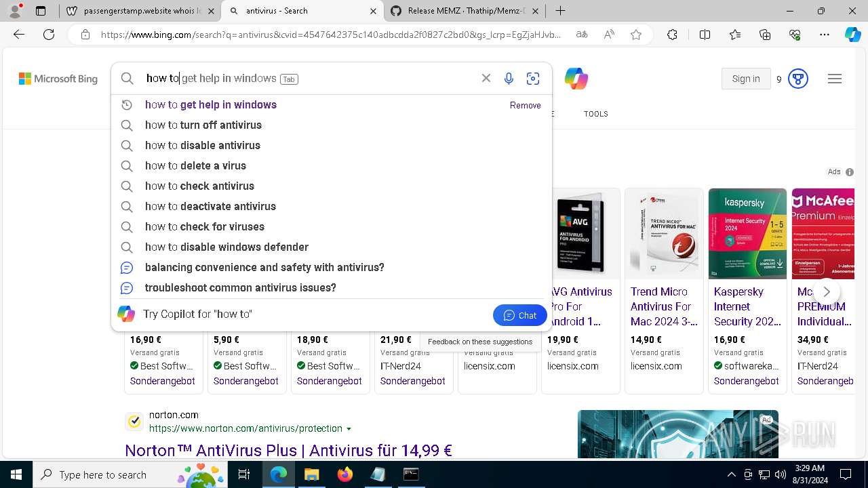Open the TOOLS search filter
Viewport: 868px width, 488px height.
tap(596, 114)
